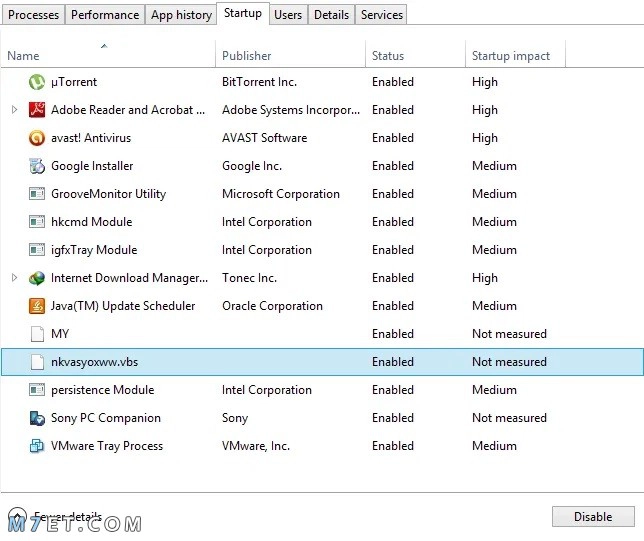This screenshot has width=644, height=541.
Task: Click the AVAST Software publisher cell
Action: coord(264,138)
